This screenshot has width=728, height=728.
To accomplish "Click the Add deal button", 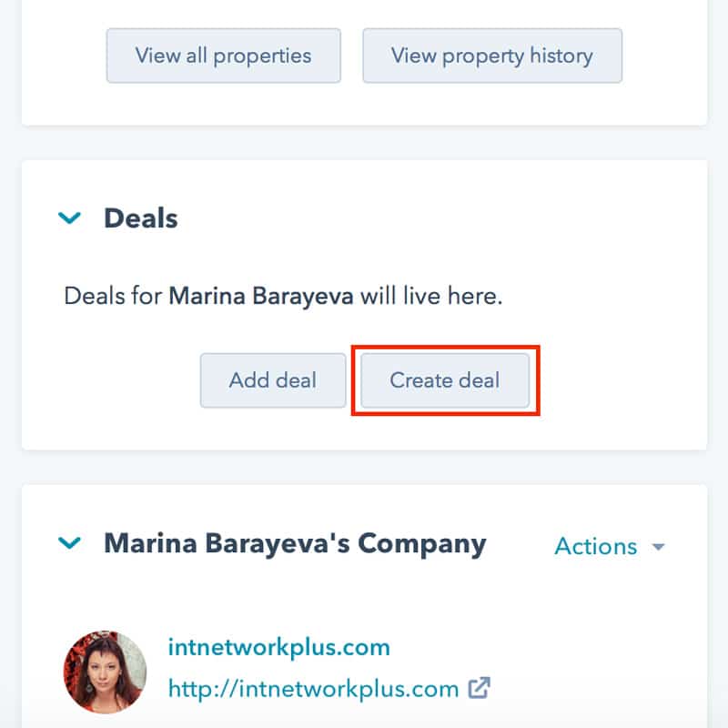I will coord(273,380).
